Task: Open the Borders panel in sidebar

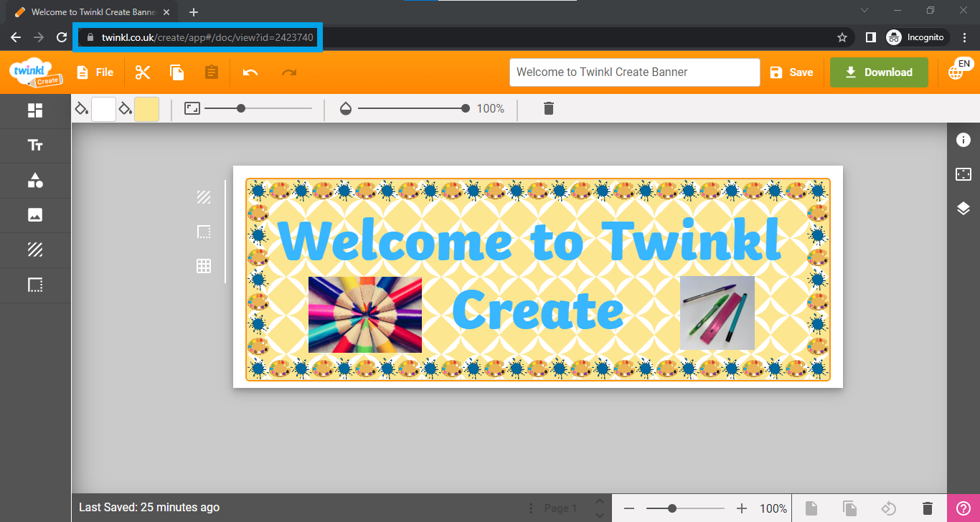Action: coord(35,285)
